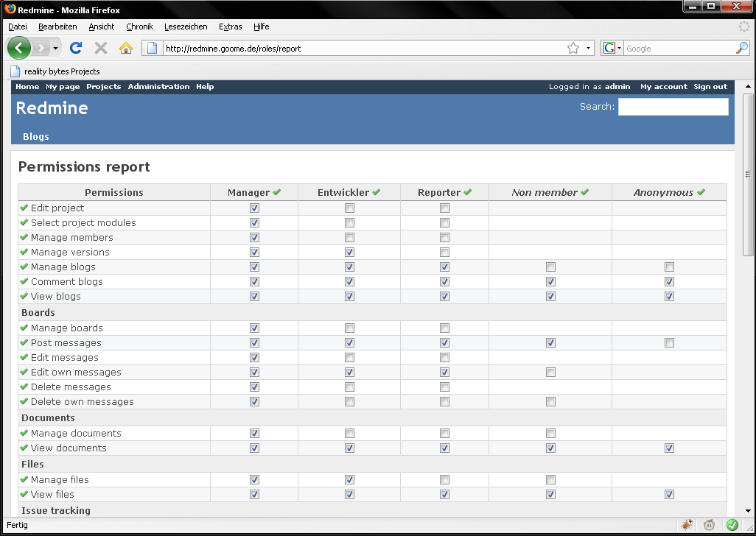The height and width of the screenshot is (536, 756).
Task: Click green check beside Edit project row
Action: pyautogui.click(x=24, y=208)
